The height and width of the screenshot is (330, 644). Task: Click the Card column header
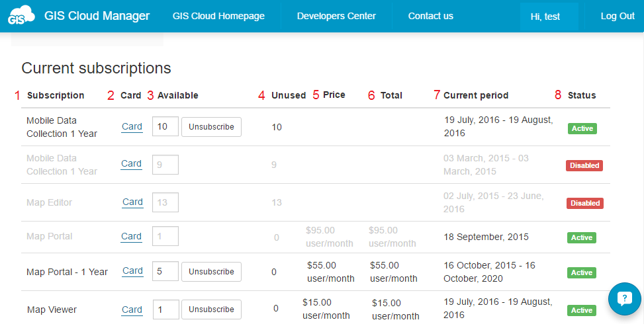130,95
